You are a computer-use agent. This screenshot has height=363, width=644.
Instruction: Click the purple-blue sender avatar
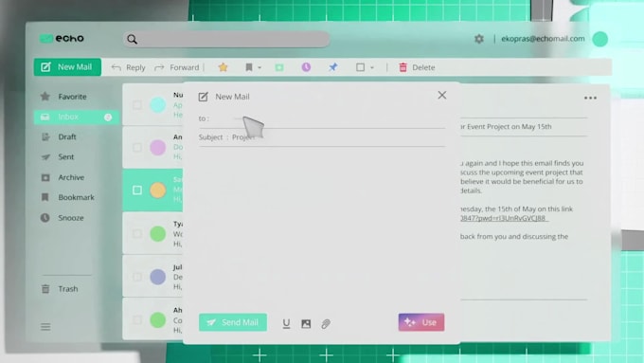click(158, 277)
